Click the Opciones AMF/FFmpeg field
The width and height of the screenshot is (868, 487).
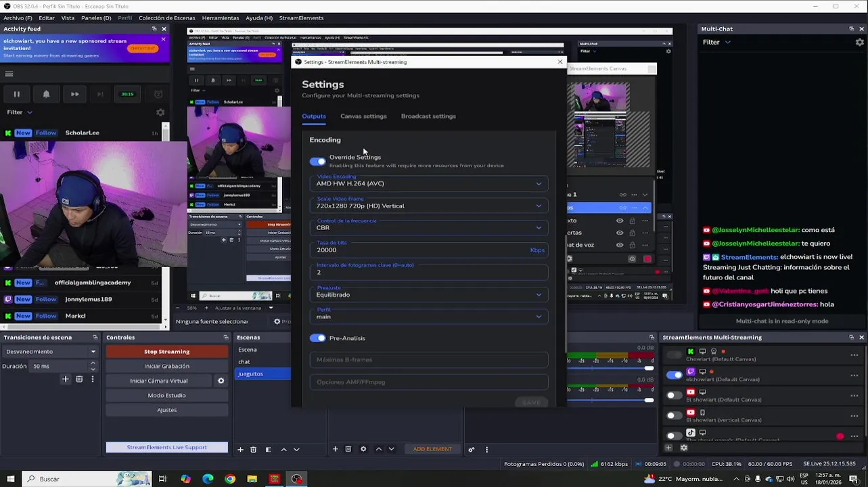point(429,382)
